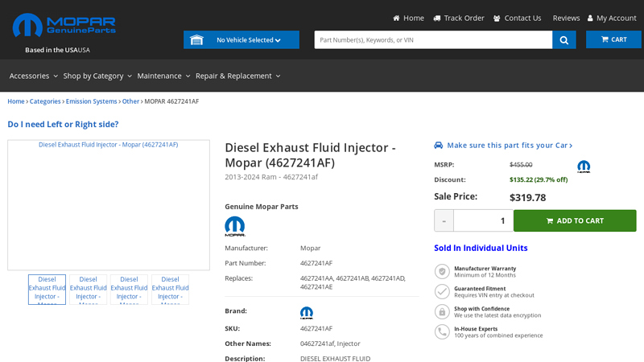Click the Guaranteed Fitment checkmark icon

[442, 291]
